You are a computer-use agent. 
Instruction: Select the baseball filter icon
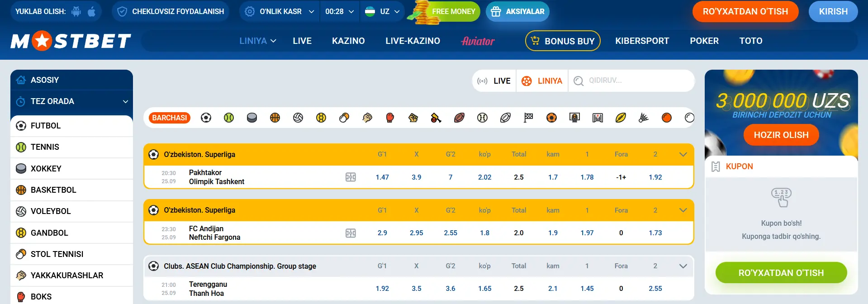(x=482, y=118)
